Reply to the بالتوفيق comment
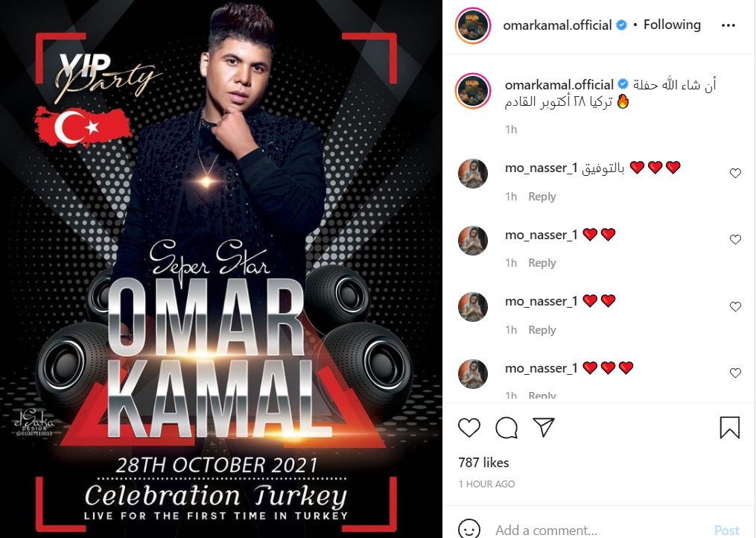Screen dimensions: 756x538 pos(542,197)
